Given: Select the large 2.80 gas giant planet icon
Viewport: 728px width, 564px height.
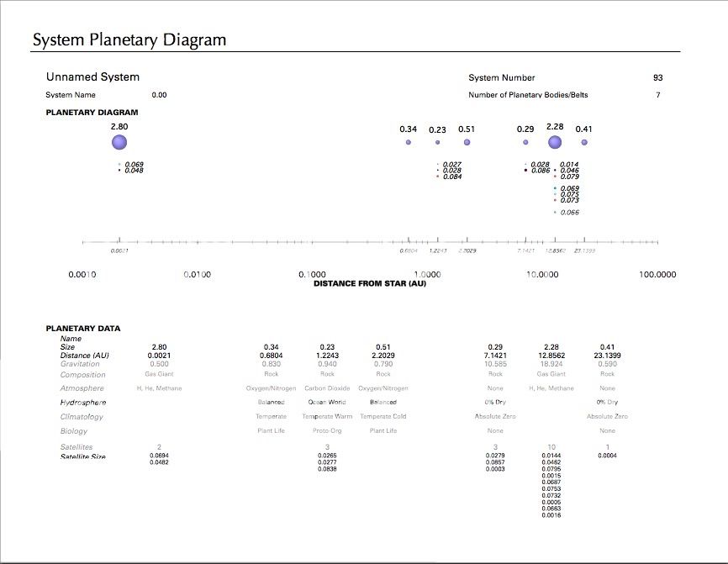Looking at the screenshot, I should pos(119,142).
